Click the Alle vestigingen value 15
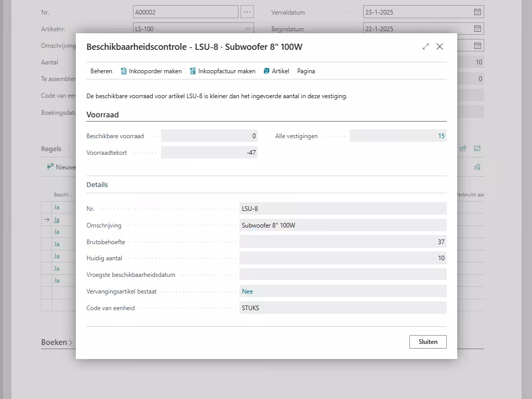The height and width of the screenshot is (399, 532). (x=441, y=136)
